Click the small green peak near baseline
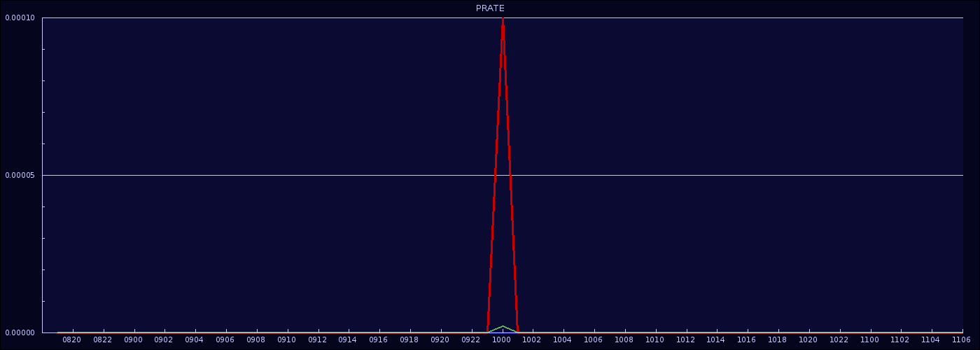Image resolution: width=980 pixels, height=350 pixels. pyautogui.click(x=503, y=327)
